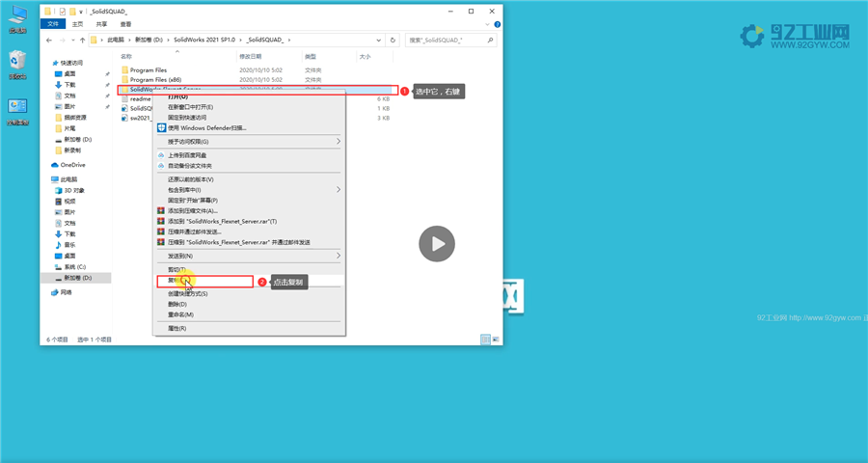
Task: Open the recent locations dropdown arrow
Action: click(71, 40)
